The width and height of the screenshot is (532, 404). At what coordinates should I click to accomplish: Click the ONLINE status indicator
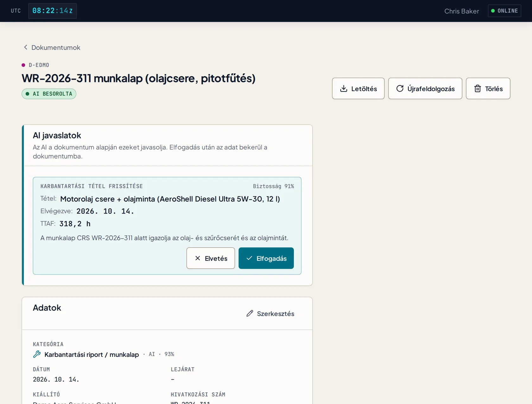(x=504, y=11)
